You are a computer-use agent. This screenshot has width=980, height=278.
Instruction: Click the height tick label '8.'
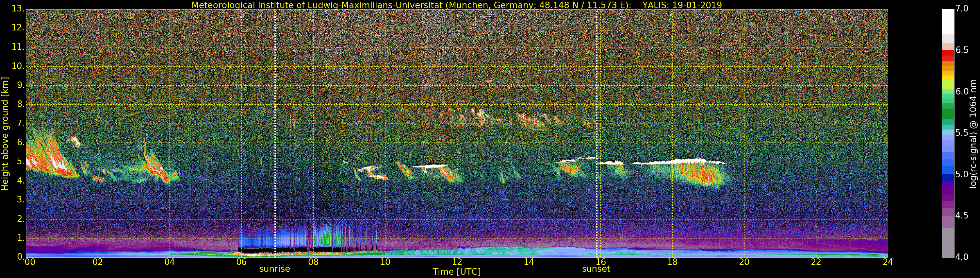(21, 104)
